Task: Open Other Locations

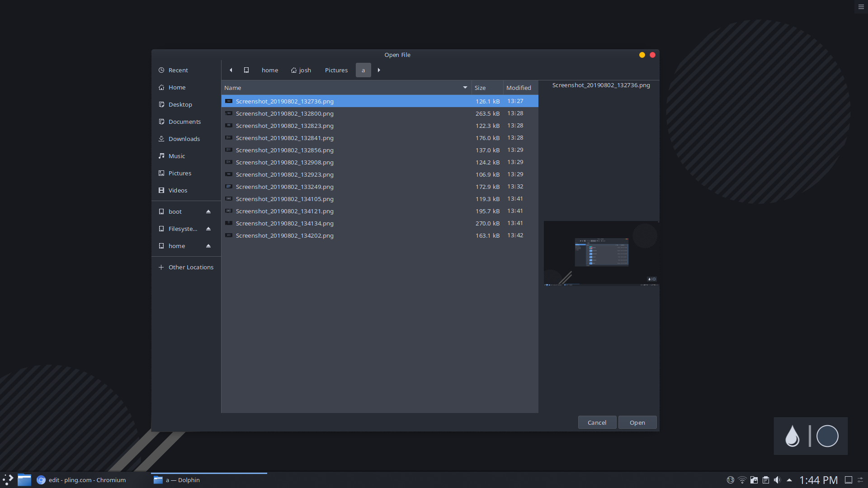Action: 186,267
